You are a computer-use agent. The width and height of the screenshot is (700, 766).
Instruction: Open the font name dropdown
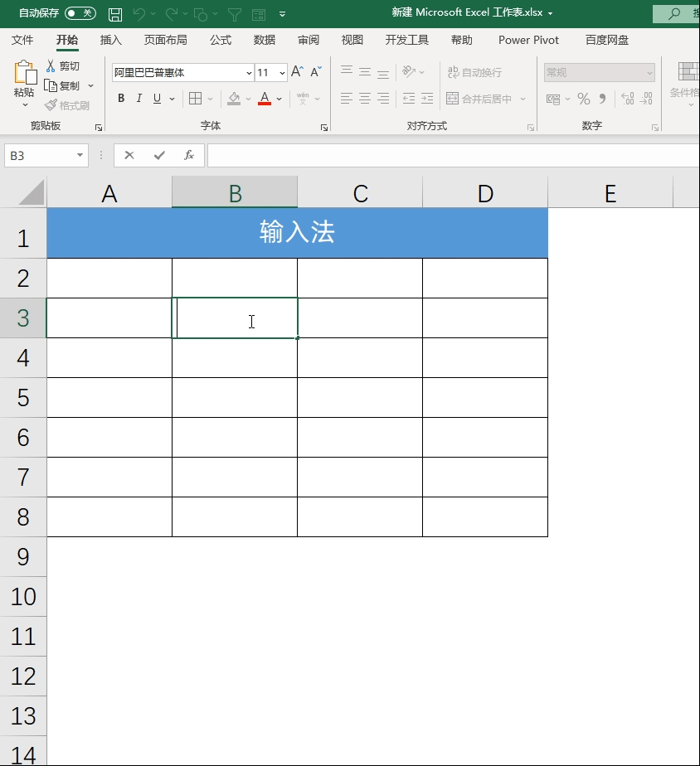[x=249, y=72]
